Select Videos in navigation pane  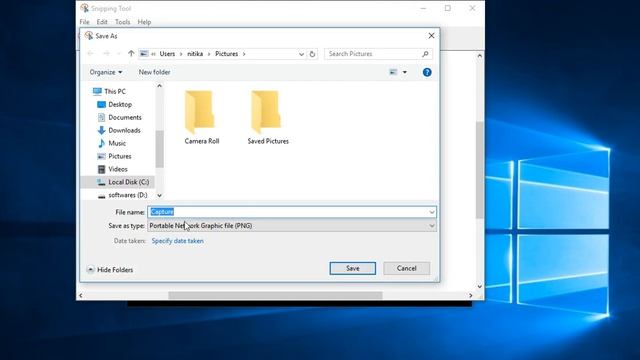coord(112,169)
